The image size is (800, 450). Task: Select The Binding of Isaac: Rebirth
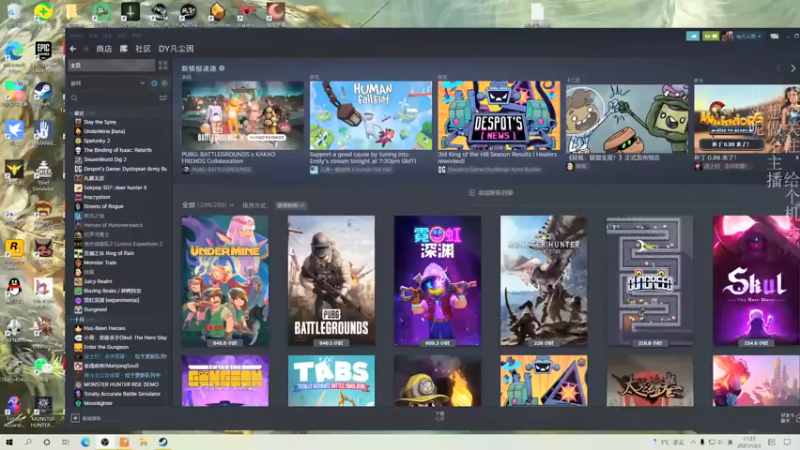coord(120,150)
